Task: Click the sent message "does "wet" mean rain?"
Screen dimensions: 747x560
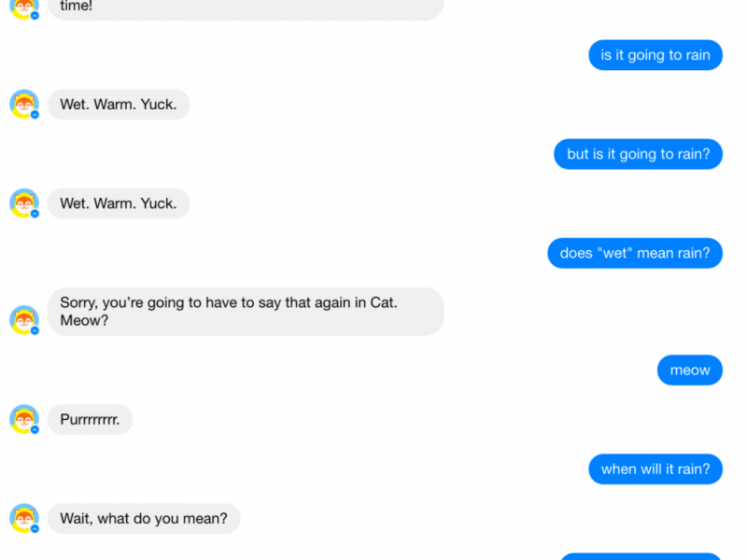Action: 635,253
